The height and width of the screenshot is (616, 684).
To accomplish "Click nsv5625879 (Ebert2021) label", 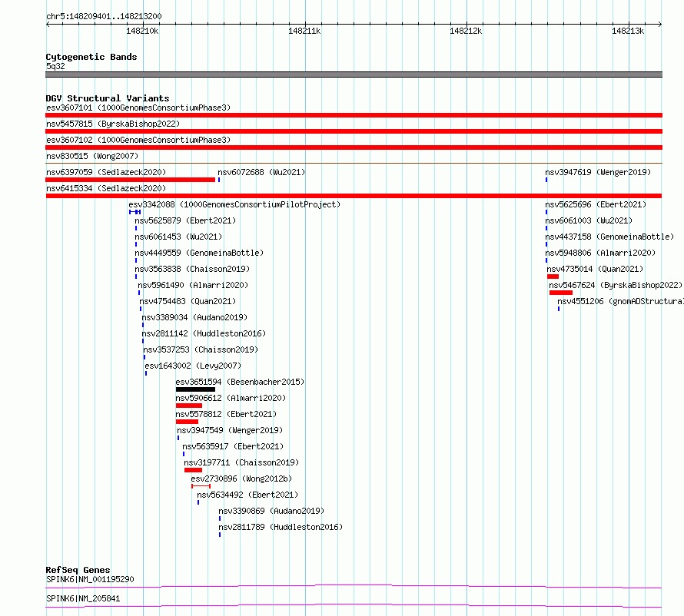I will [185, 220].
